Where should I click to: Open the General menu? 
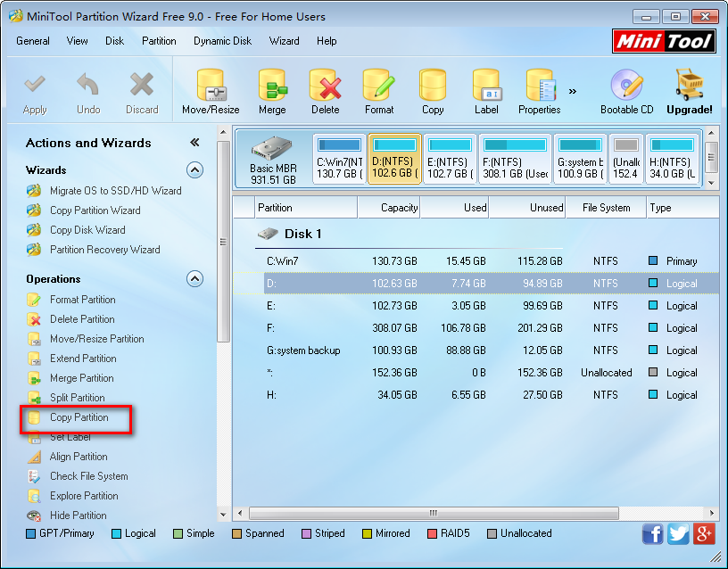click(x=33, y=41)
